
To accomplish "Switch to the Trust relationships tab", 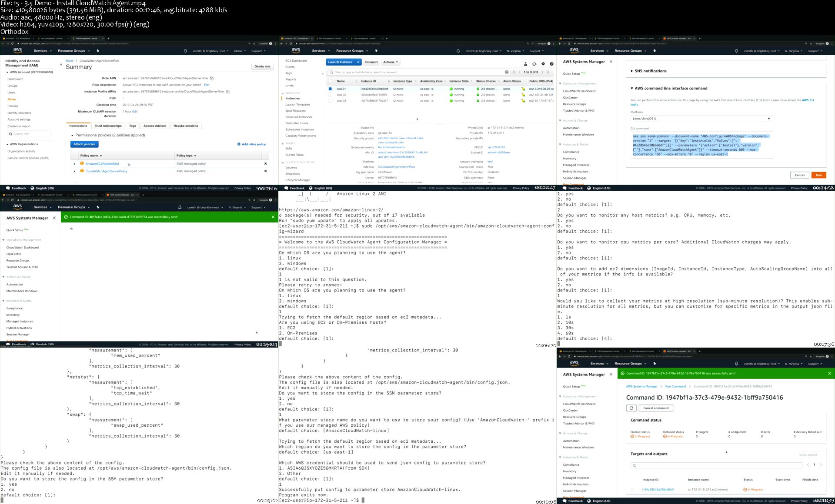I will 108,126.
